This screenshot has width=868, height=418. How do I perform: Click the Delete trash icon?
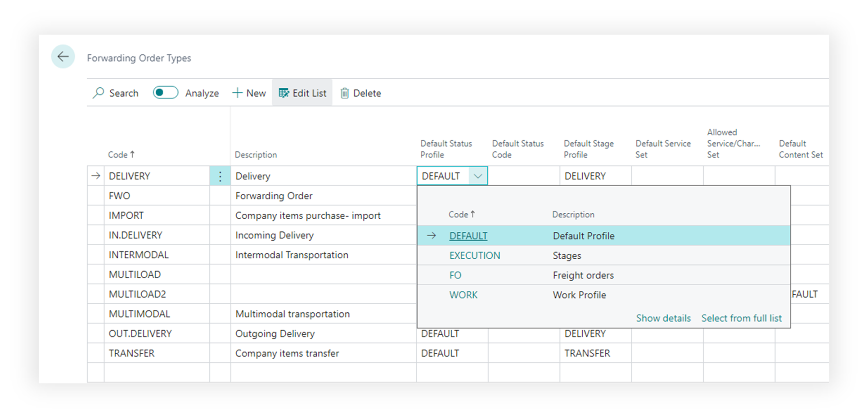(x=345, y=93)
